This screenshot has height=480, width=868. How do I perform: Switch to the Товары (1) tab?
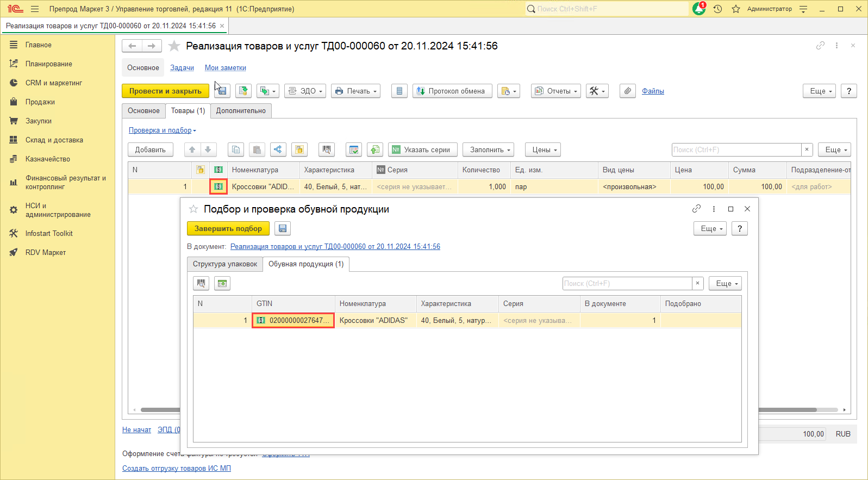188,111
